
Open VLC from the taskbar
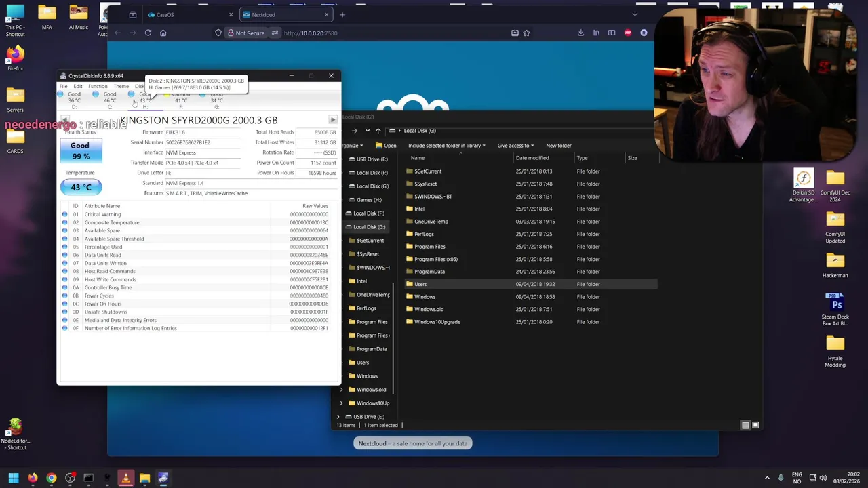point(125,479)
